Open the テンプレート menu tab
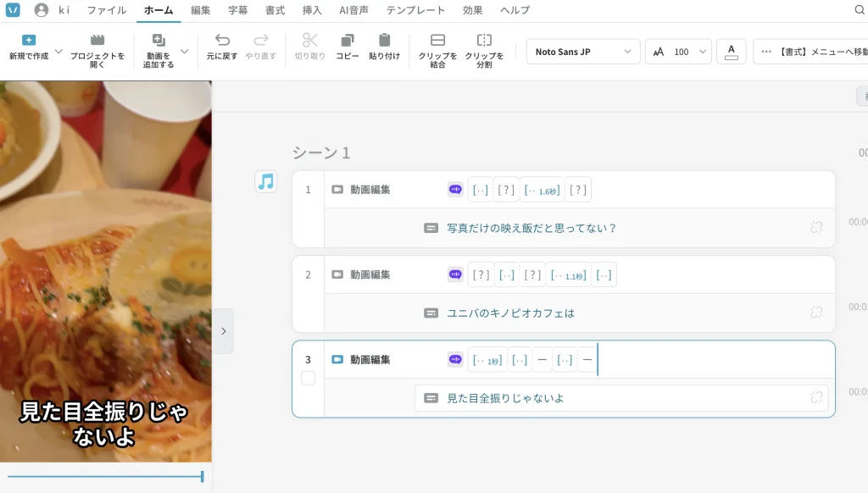This screenshot has width=868, height=493. [x=415, y=10]
